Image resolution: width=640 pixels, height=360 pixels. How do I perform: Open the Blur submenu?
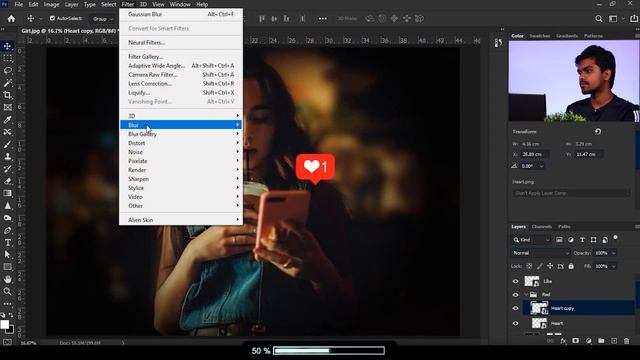[181, 125]
